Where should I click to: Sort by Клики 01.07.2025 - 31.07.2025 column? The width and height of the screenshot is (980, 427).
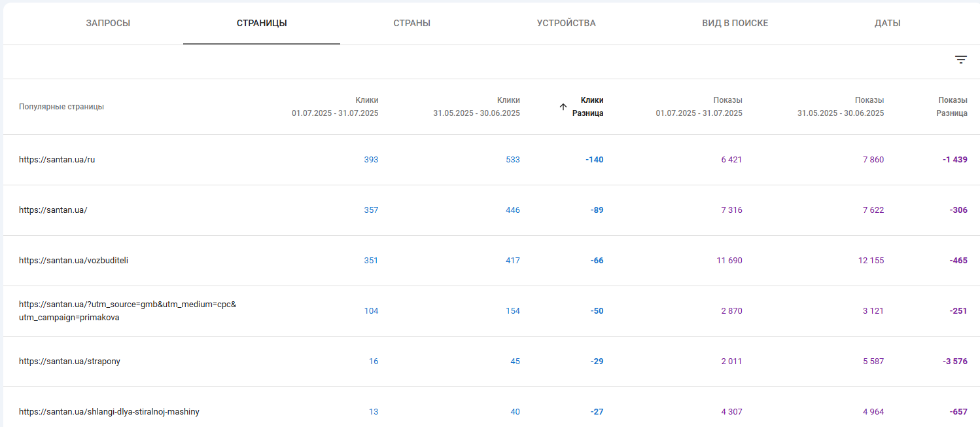tap(335, 107)
